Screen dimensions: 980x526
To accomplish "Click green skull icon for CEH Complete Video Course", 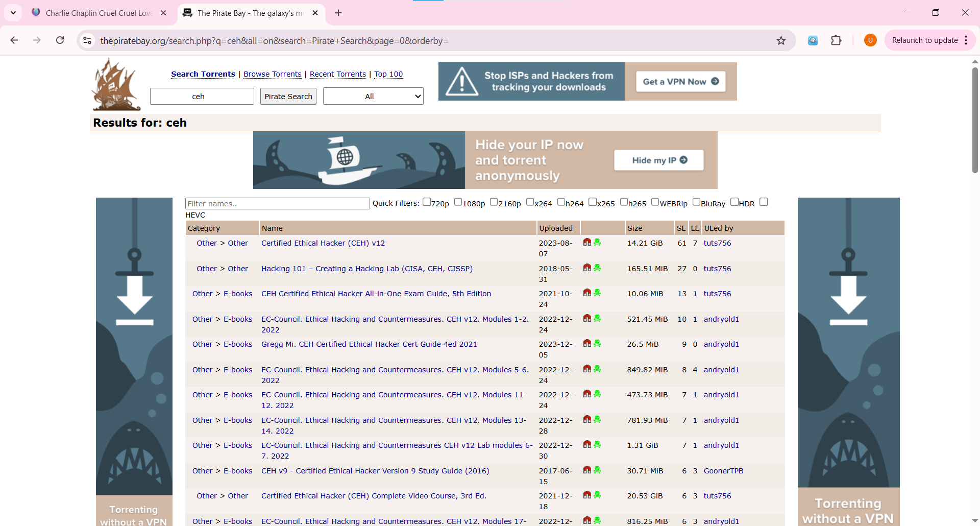I will tap(597, 495).
